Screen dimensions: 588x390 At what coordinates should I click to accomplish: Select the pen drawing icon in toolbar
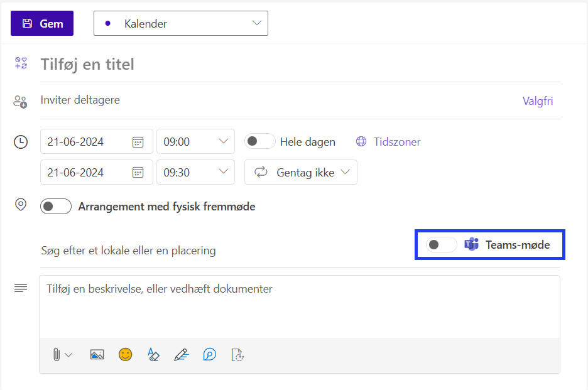[182, 354]
